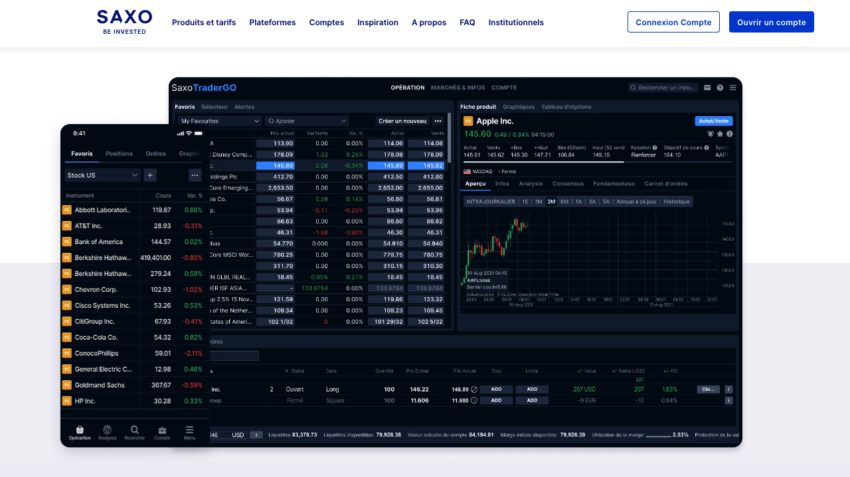Viewport: 850px width, 477px height.
Task: Click Stop ADD button in the Ouvert row
Action: [x=496, y=389]
